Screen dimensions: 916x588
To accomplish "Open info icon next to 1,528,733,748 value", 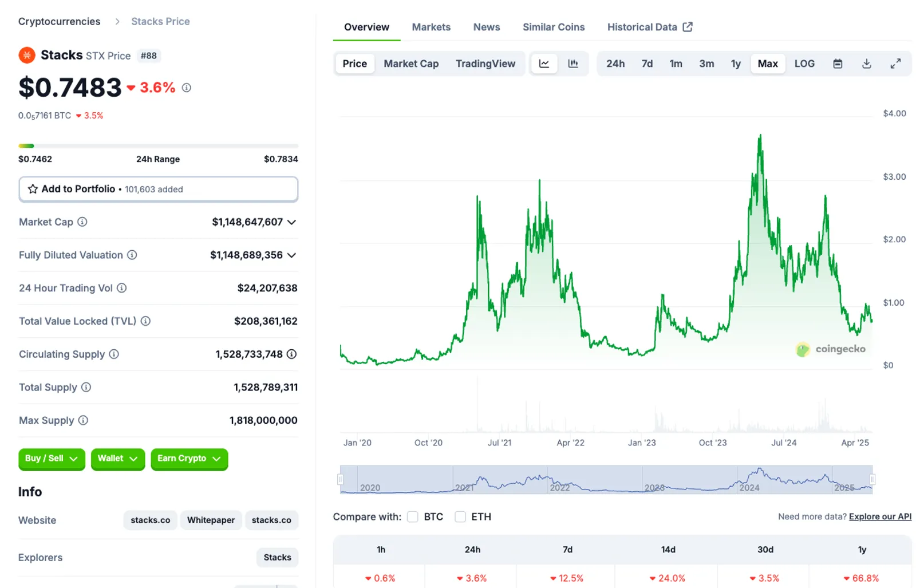I will pyautogui.click(x=292, y=354).
